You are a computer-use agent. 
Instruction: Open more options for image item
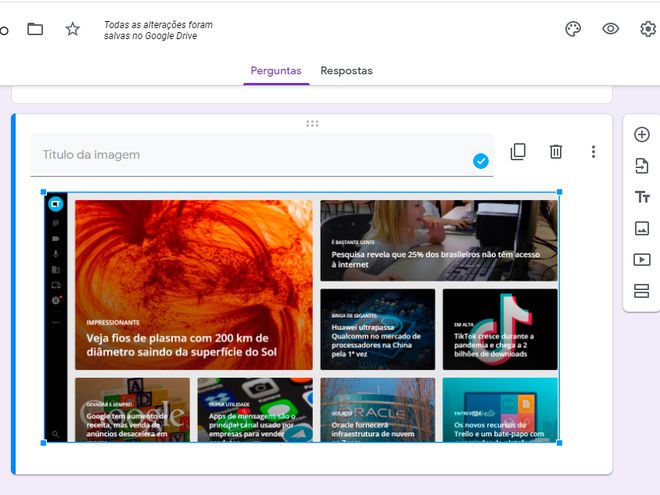tap(593, 152)
